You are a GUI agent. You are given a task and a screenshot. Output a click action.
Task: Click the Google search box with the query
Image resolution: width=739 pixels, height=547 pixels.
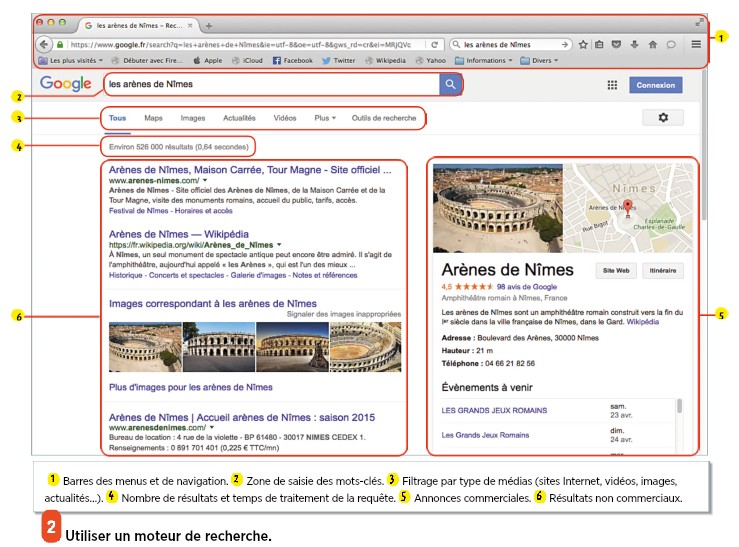click(x=270, y=85)
